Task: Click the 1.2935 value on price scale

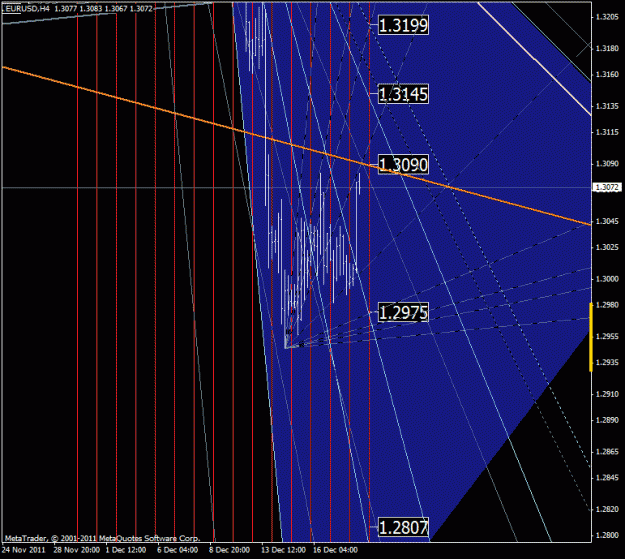Action: click(x=607, y=362)
